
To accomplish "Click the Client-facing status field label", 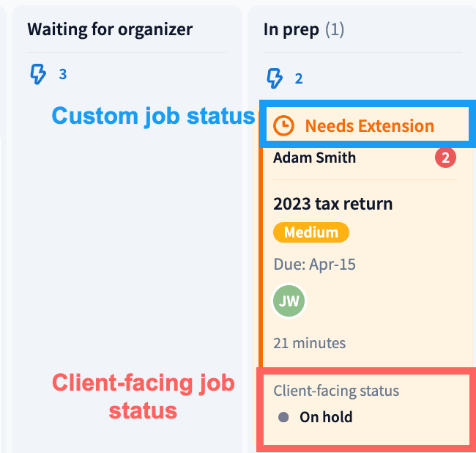I will pyautogui.click(x=336, y=391).
